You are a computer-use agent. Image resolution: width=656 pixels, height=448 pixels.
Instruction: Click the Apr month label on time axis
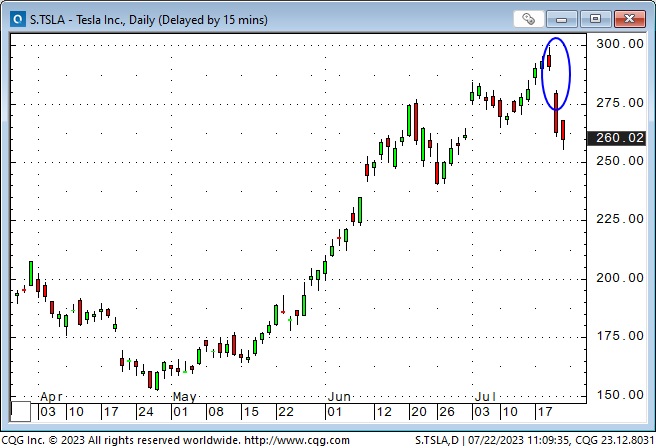click(x=51, y=396)
